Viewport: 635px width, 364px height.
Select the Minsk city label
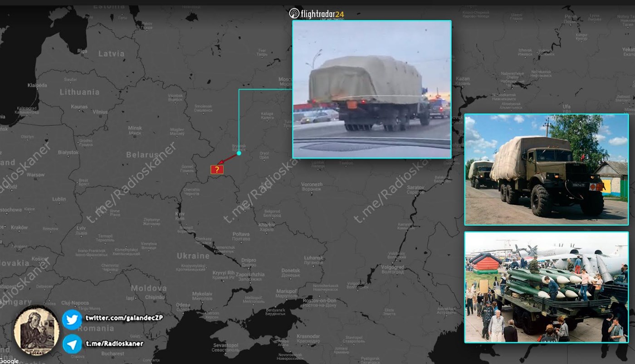coord(135,129)
